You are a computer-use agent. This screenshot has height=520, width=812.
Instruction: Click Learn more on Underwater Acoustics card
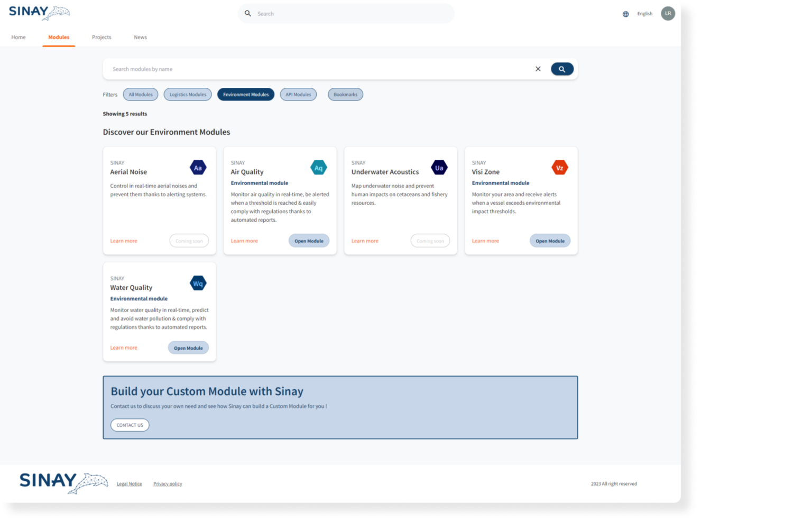pos(365,241)
